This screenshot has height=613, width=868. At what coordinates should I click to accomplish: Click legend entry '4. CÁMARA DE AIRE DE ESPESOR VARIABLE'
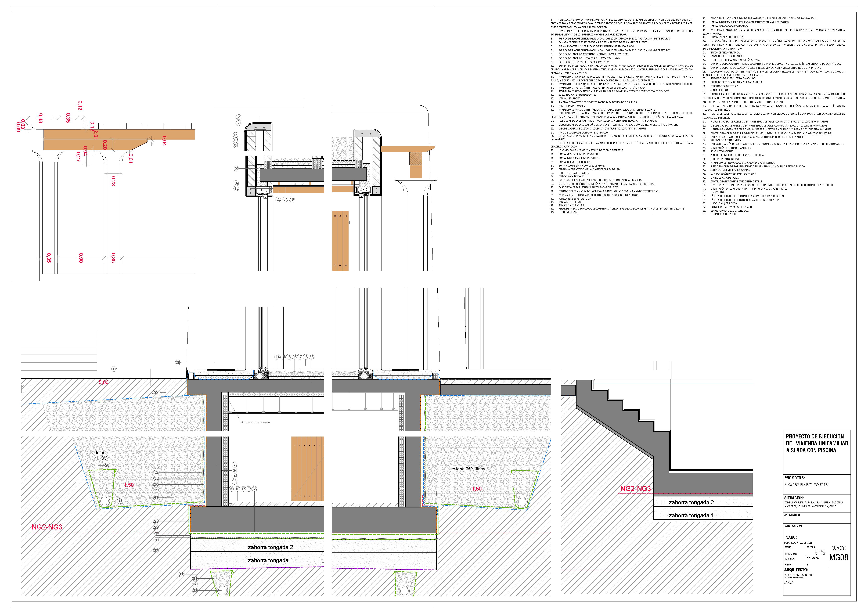tap(599, 42)
